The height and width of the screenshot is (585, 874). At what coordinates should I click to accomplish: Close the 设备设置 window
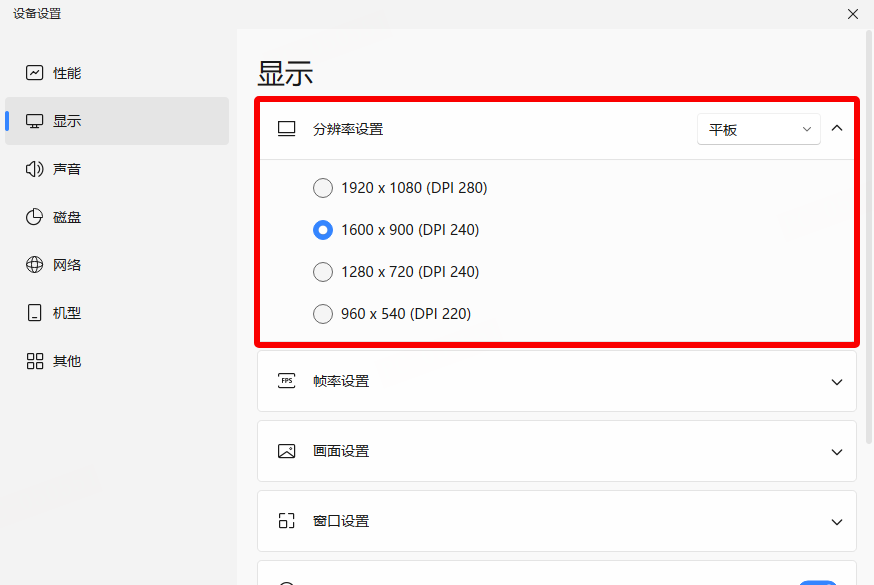(x=853, y=14)
